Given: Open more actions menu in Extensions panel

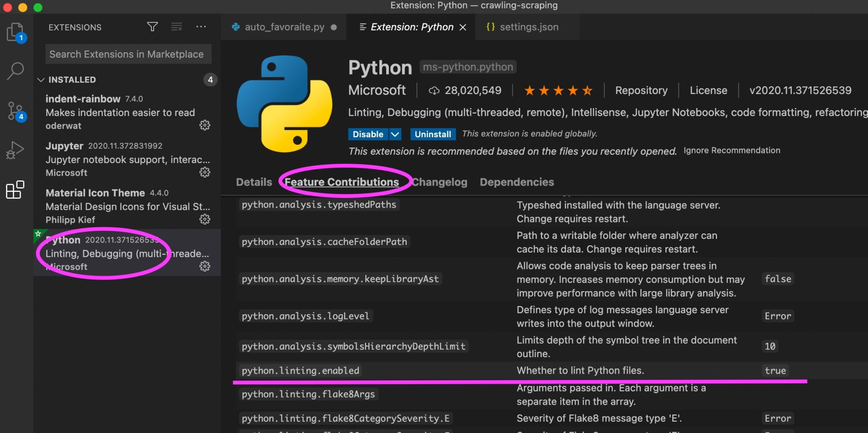Looking at the screenshot, I should 201,27.
